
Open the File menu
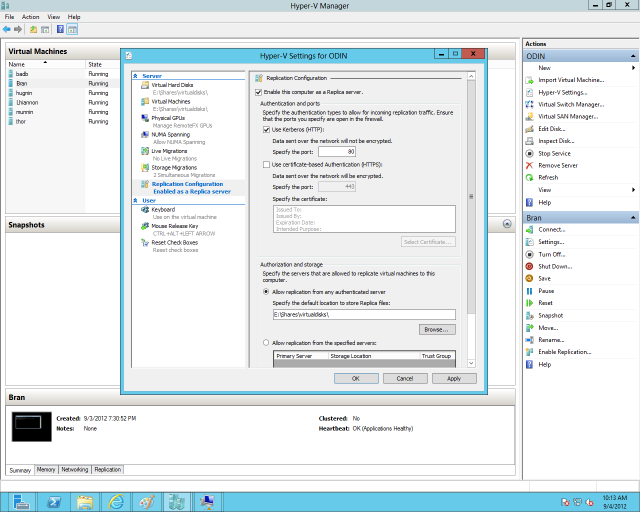pos(9,17)
